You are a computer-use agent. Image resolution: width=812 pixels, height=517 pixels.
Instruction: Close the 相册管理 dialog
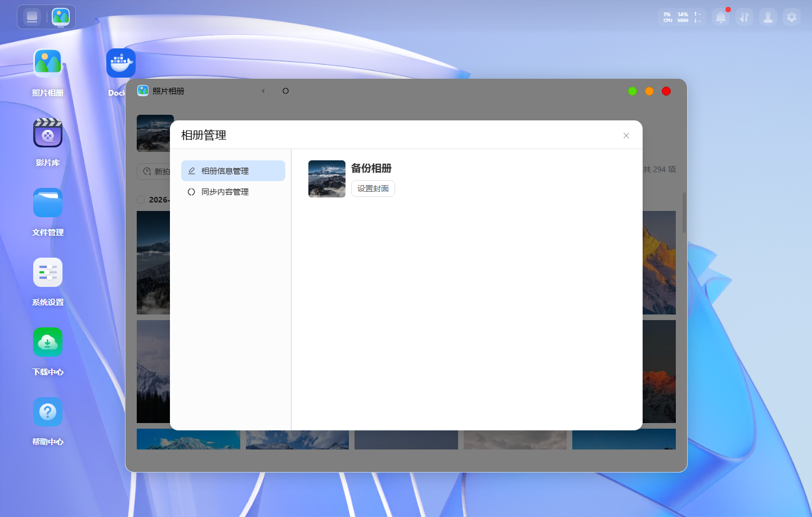[626, 136]
